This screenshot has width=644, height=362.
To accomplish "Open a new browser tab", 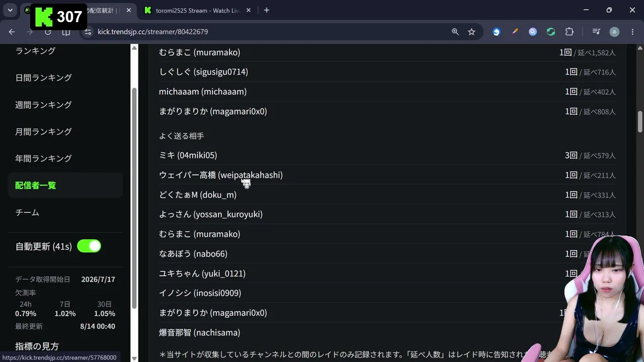I will tap(267, 10).
